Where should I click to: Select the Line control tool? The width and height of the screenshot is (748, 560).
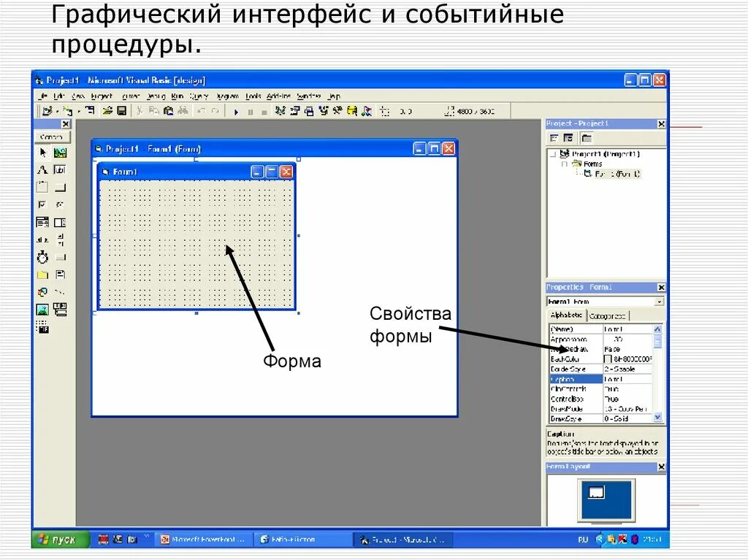coord(60,292)
